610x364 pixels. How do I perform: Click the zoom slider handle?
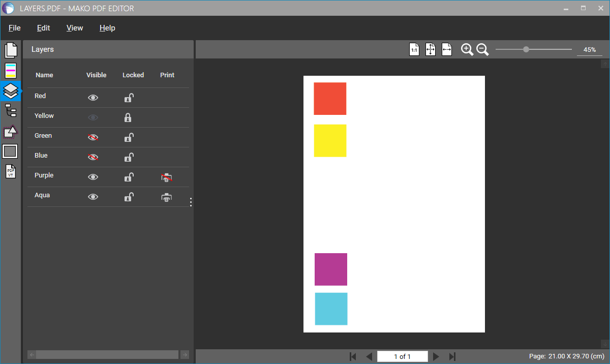click(526, 49)
